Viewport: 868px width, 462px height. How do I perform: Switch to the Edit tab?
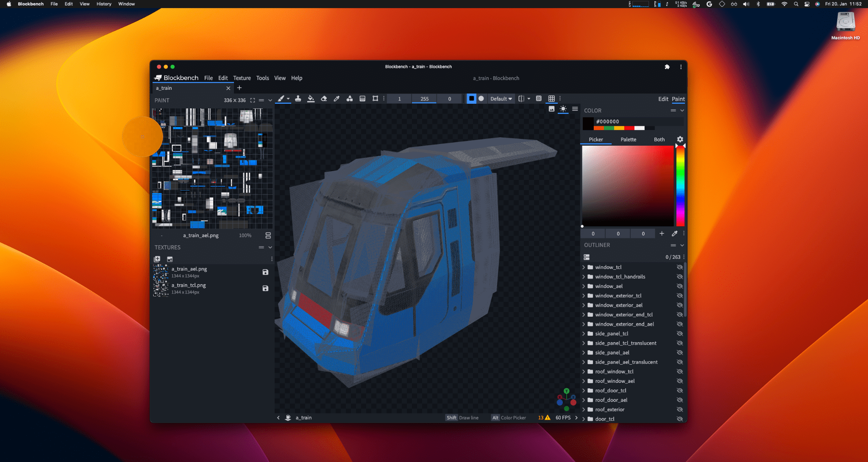coord(662,99)
